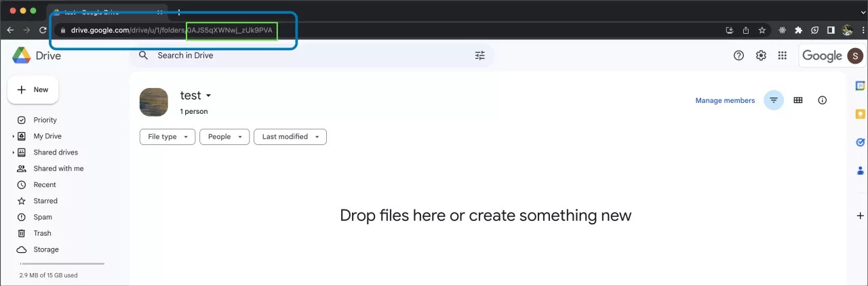The image size is (868, 286).
Task: Open the People filter
Action: tap(224, 137)
